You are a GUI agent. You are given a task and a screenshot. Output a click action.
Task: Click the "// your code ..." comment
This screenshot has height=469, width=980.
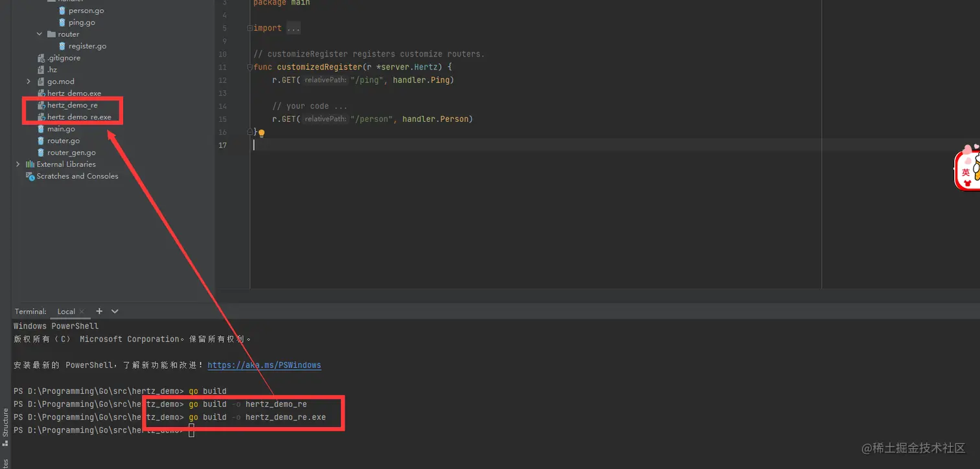[310, 106]
